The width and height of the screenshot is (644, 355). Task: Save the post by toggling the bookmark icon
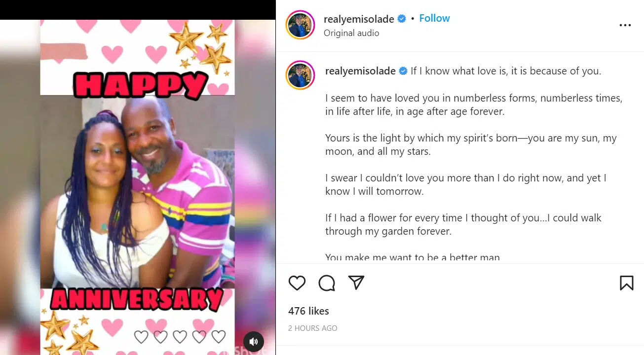click(626, 283)
